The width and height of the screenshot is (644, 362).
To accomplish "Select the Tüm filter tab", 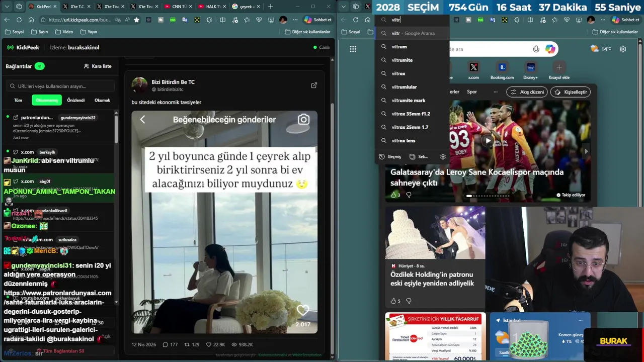I will click(x=18, y=100).
